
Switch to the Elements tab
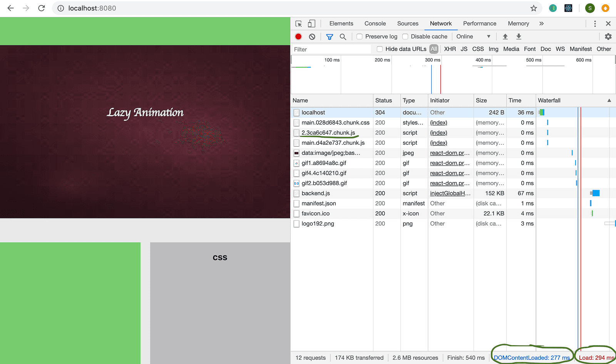[x=341, y=23]
